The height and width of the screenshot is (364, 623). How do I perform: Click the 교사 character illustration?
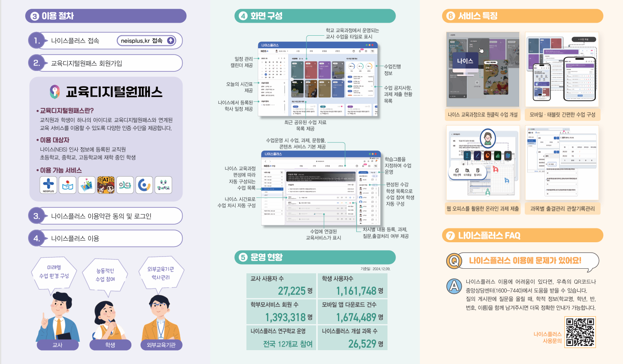pos(58,317)
